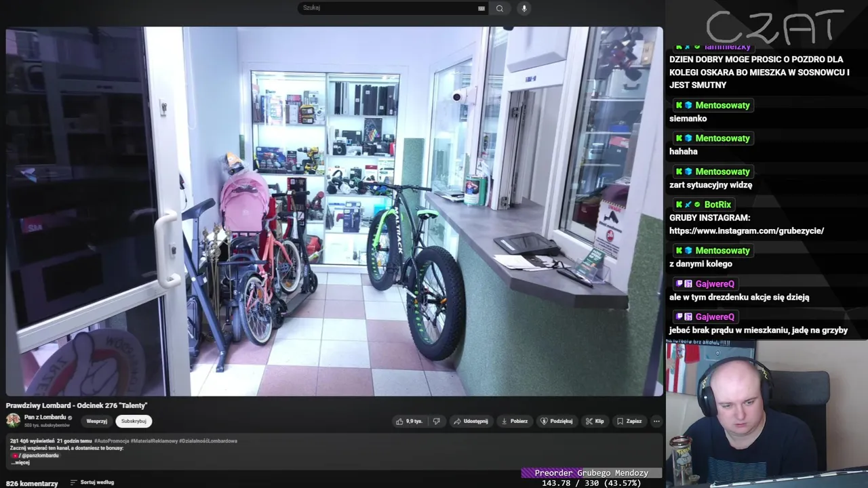Click the search magnifier icon
This screenshot has width=868, height=488.
click(500, 8)
